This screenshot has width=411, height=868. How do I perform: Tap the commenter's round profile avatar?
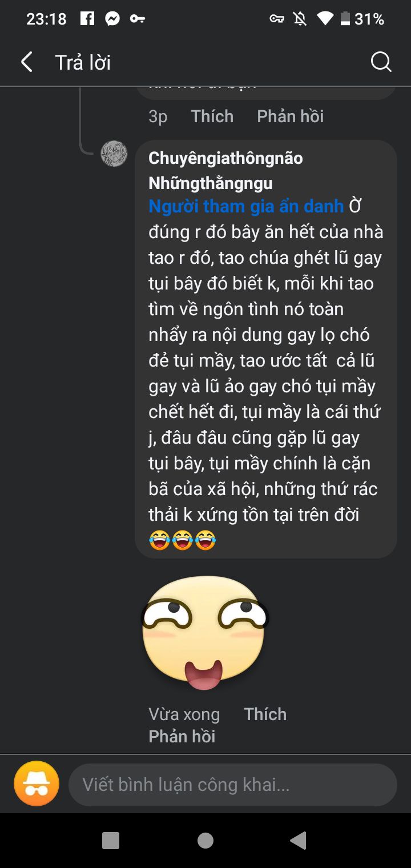tap(114, 154)
